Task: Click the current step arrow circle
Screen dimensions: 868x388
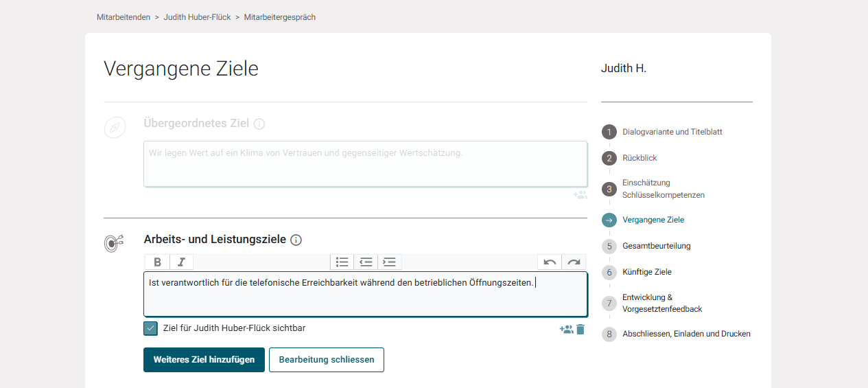Action: click(609, 220)
